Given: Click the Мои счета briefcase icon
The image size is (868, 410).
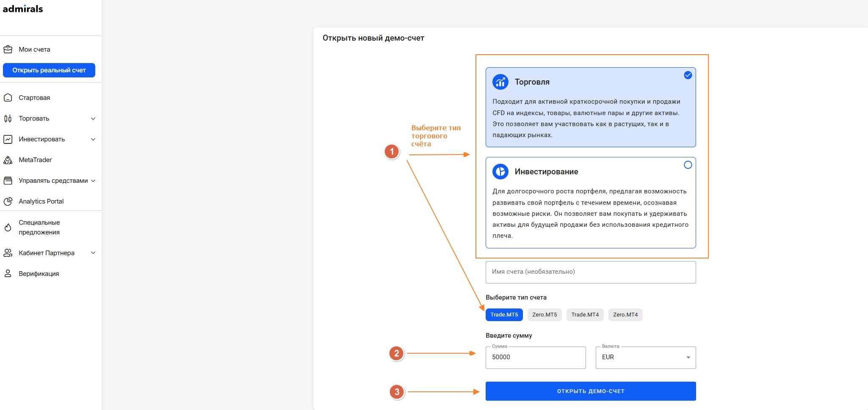Looking at the screenshot, I should click(x=8, y=50).
